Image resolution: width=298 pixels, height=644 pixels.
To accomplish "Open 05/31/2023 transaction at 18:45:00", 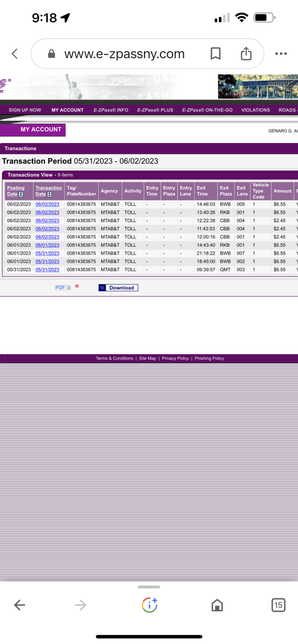I will 47,262.
